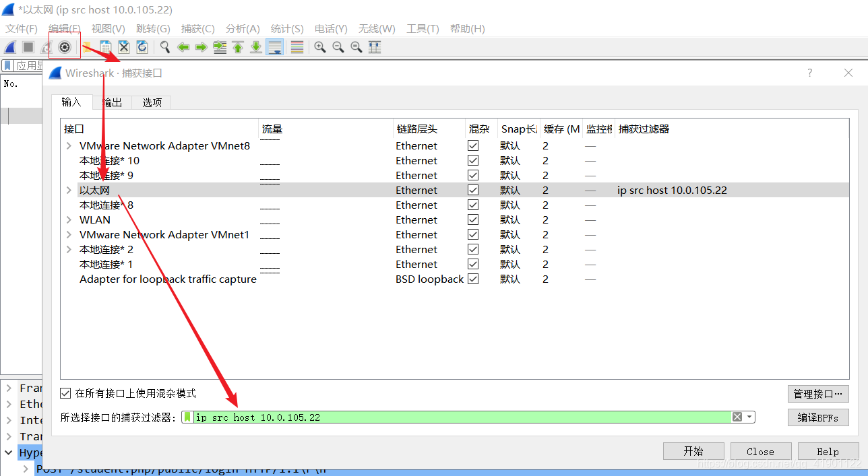Click the dialog question mark help icon

[810, 73]
